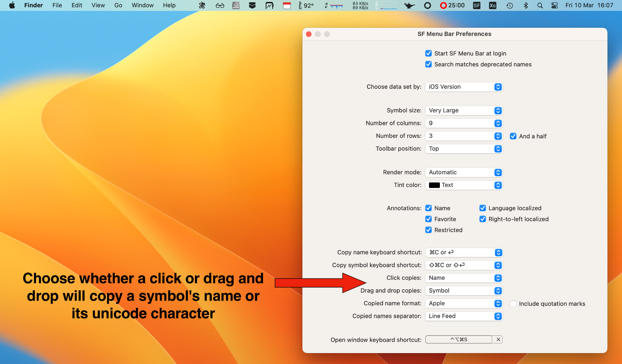Open the Toolbar position dropdown

coord(464,149)
